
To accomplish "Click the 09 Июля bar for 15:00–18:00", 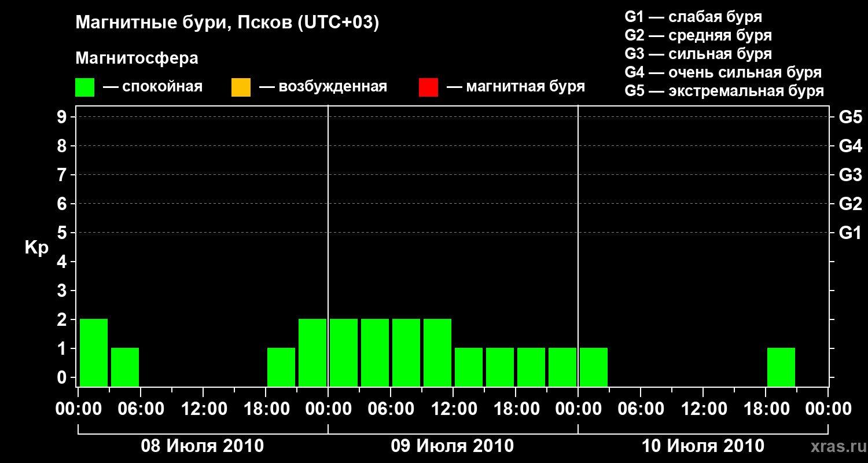I will pos(500,367).
